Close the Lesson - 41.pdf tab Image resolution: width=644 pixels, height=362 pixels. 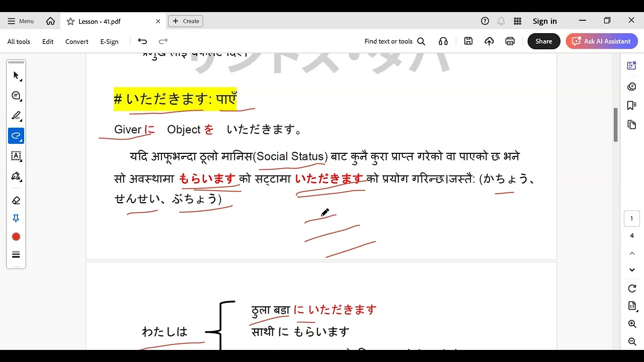158,21
